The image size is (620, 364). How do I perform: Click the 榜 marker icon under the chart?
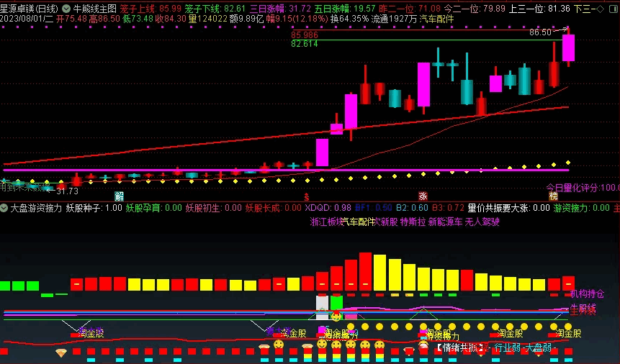point(553,196)
